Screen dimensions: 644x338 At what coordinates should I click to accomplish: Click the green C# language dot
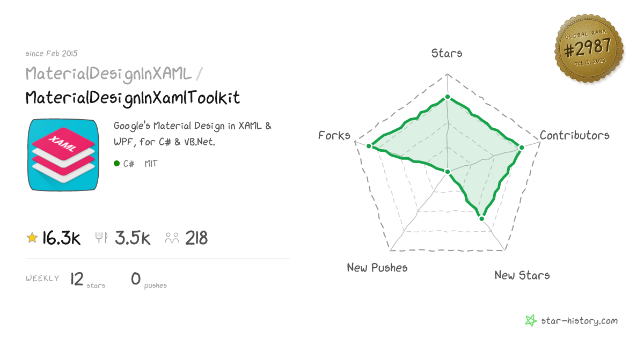[116, 164]
